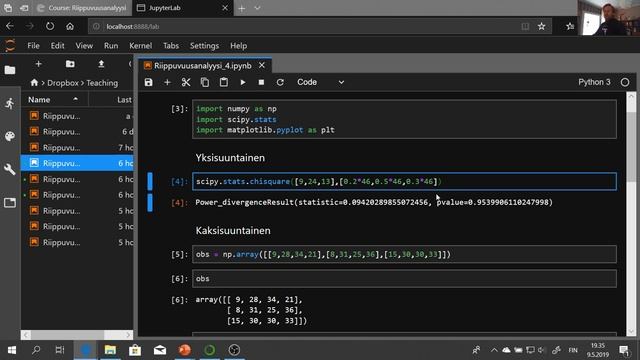Paste cells from the clipboard icon
Viewport: 640px width, 360px height.
224,82
